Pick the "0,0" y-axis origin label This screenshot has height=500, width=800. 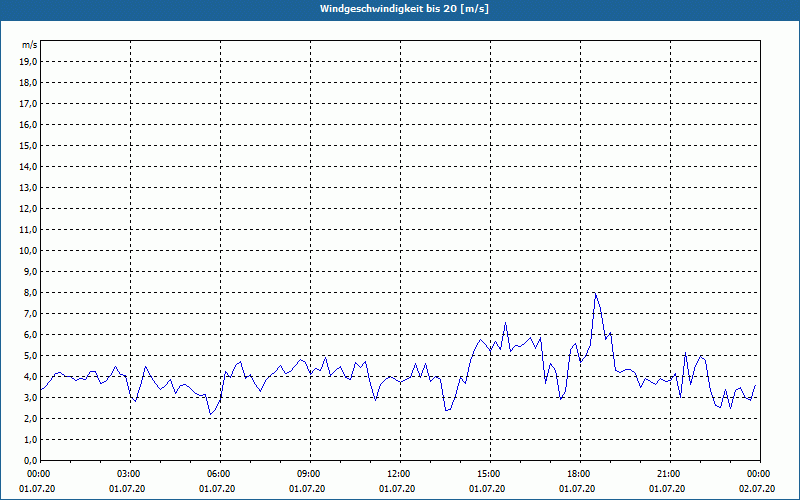coord(30,460)
